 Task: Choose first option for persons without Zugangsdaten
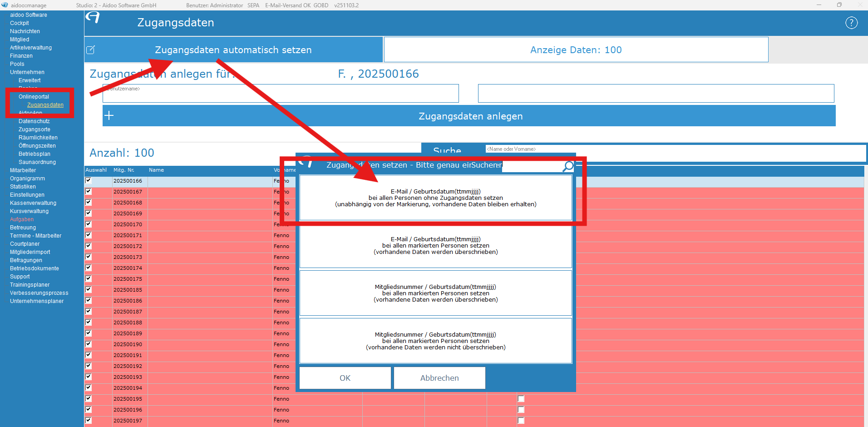point(435,198)
